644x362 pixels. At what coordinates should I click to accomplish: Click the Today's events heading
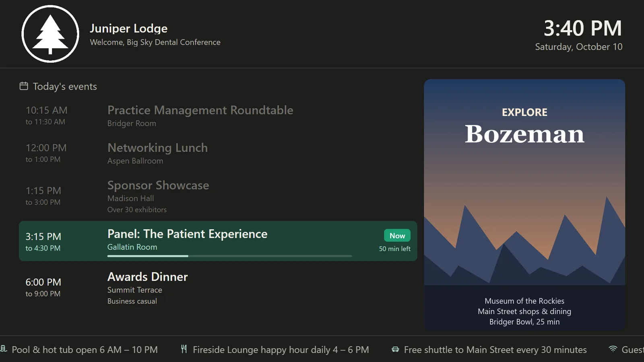65,86
